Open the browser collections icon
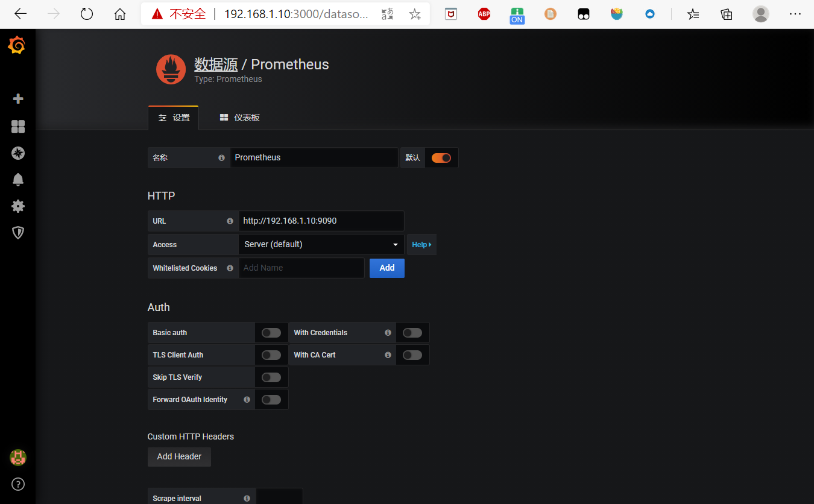The width and height of the screenshot is (814, 504). click(x=727, y=14)
